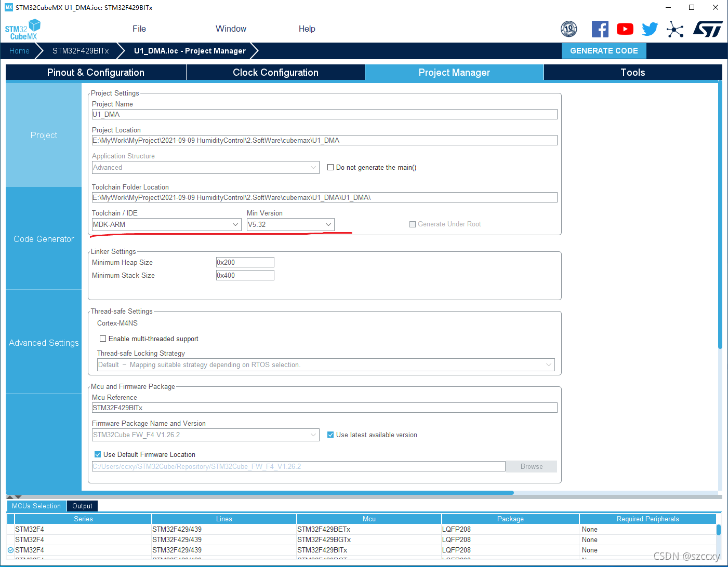Open the 10th anniversary badge icon
Screen dimensions: 728x567
pyautogui.click(x=569, y=29)
